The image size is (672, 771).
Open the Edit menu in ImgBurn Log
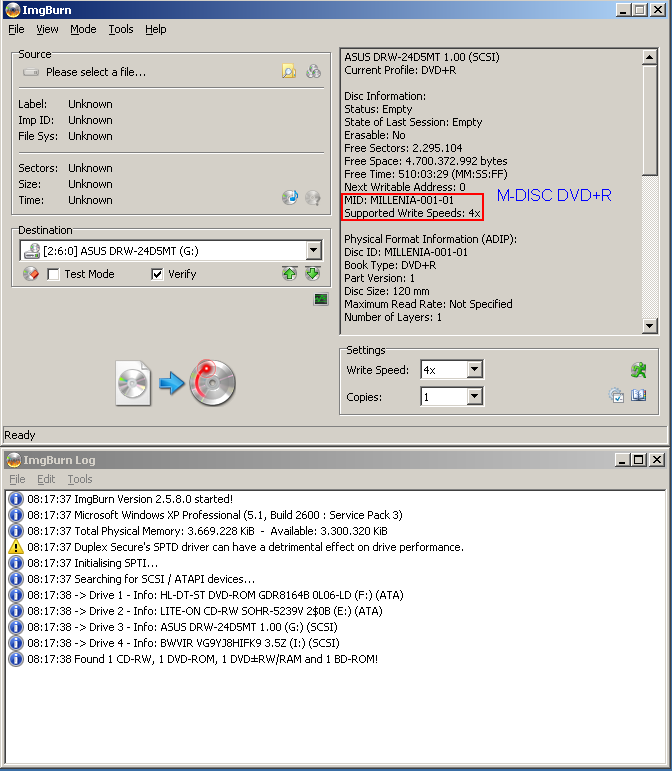(46, 479)
